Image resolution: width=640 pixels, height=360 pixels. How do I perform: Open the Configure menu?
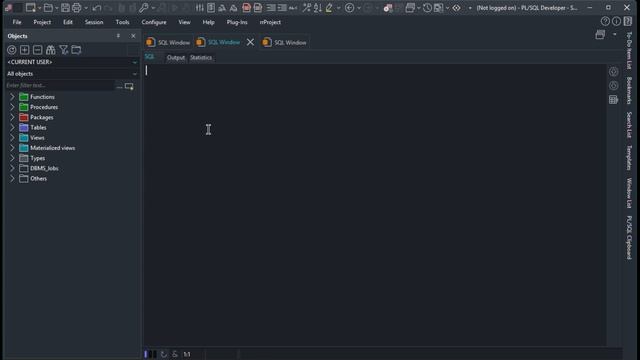point(154,22)
